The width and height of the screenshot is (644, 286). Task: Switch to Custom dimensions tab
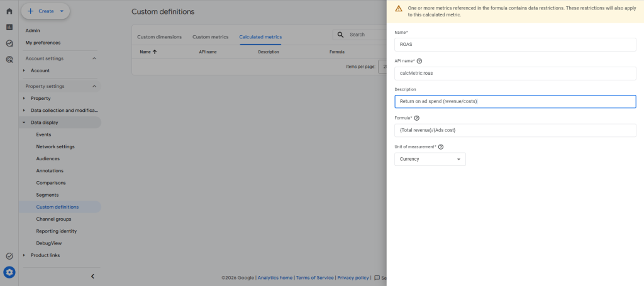[159, 37]
